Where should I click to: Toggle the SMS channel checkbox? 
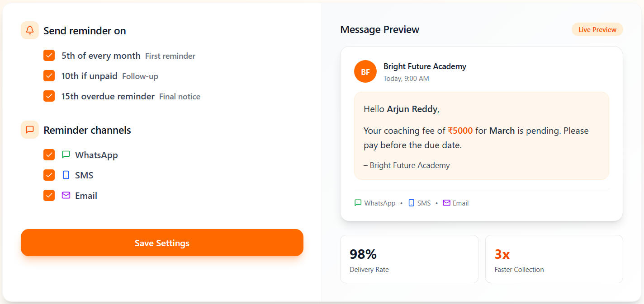pos(49,175)
